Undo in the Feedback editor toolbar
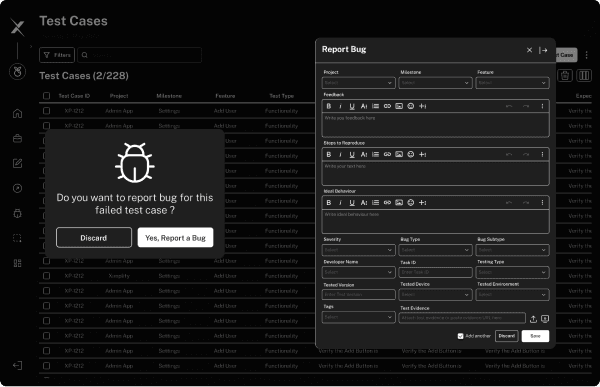This screenshot has width=600, height=387. pos(509,106)
